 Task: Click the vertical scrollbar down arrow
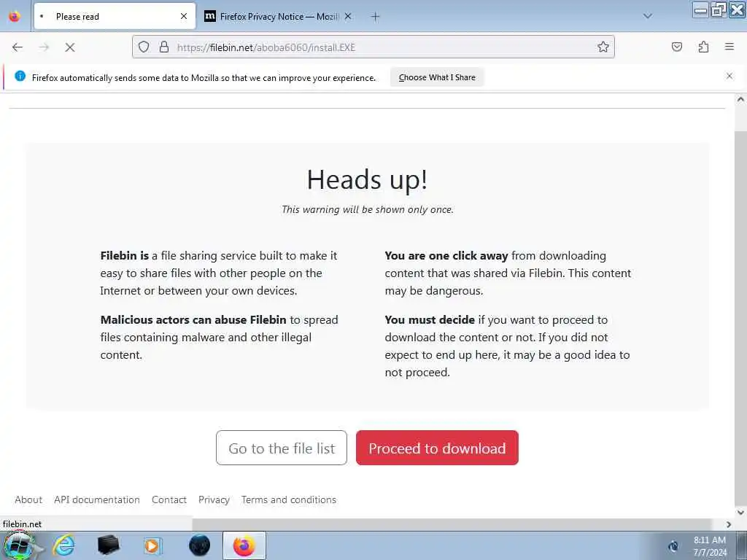click(740, 513)
